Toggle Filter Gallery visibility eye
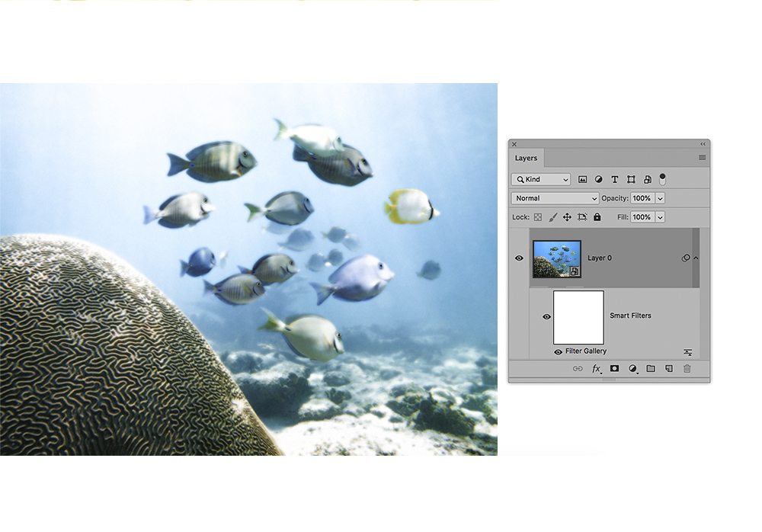 (559, 351)
